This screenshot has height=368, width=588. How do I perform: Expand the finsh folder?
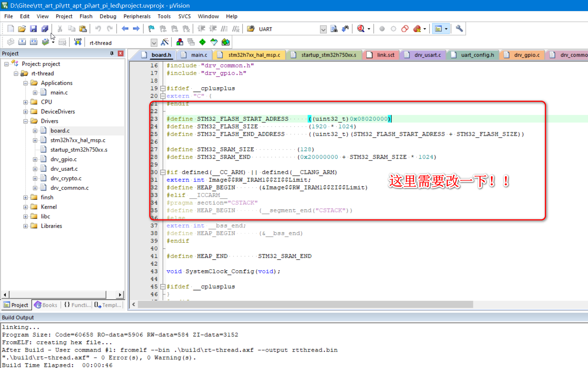(26, 198)
